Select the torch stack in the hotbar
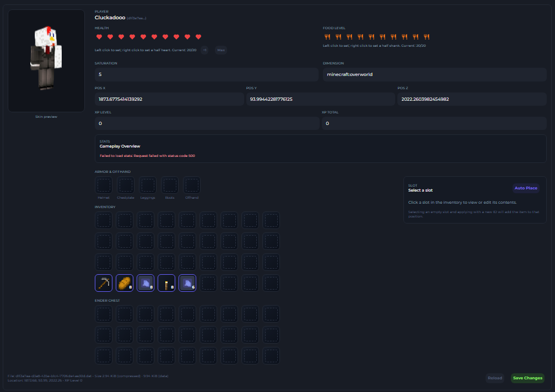 [x=166, y=283]
